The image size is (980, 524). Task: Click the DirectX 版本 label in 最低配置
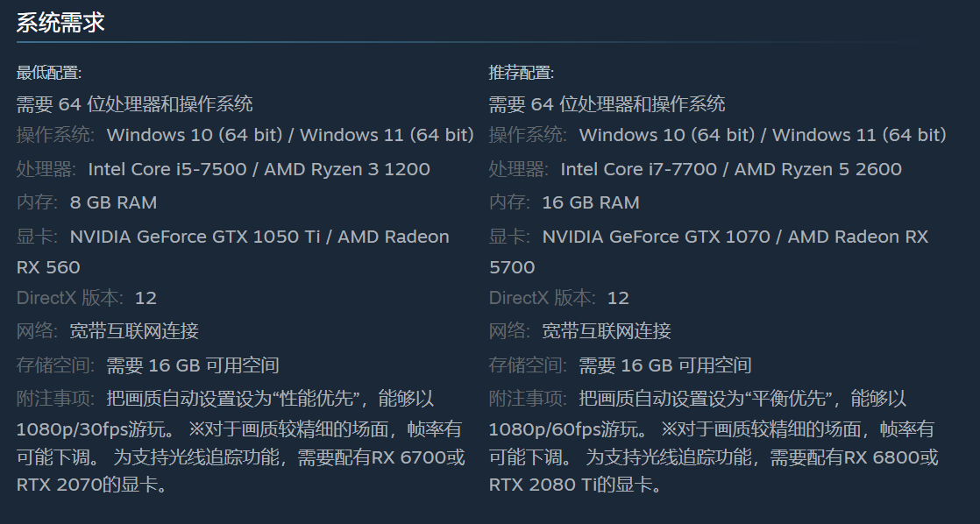pos(69,298)
